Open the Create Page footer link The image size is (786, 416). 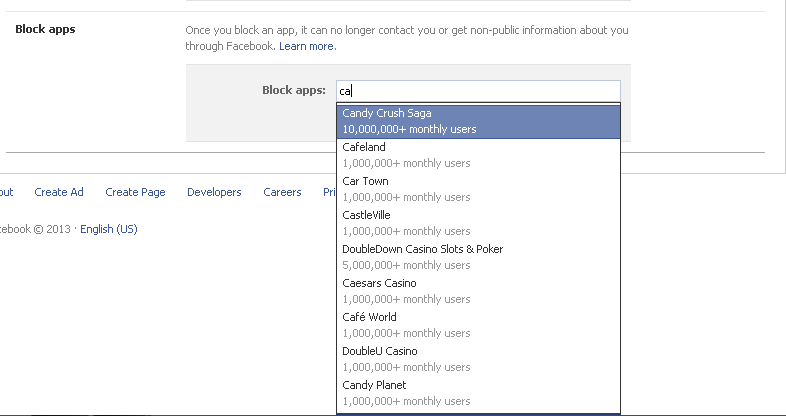click(x=135, y=192)
